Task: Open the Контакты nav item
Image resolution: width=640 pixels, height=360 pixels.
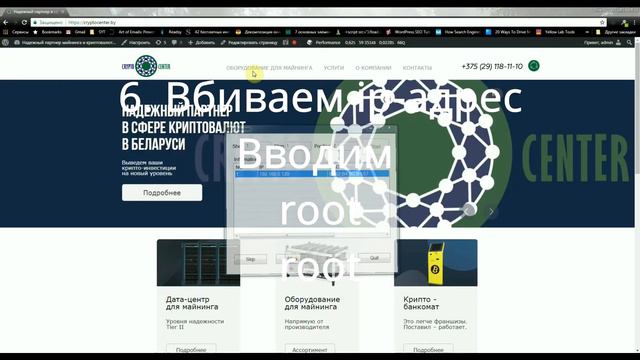Action: tap(417, 68)
